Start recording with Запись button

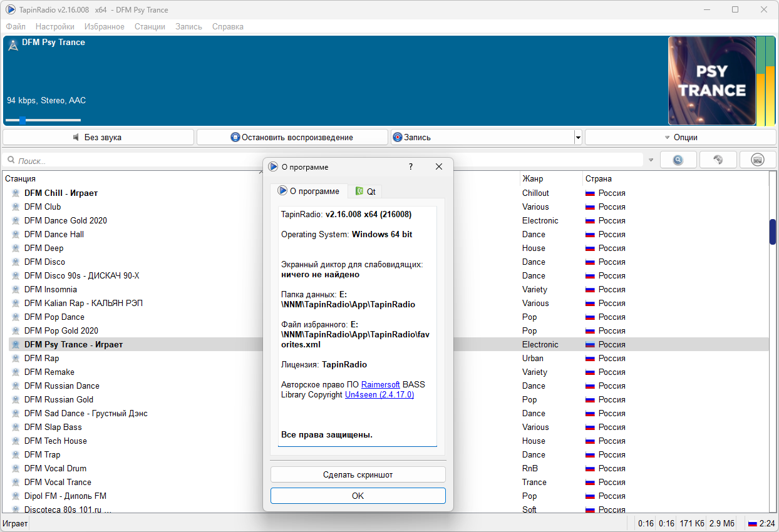[483, 137]
